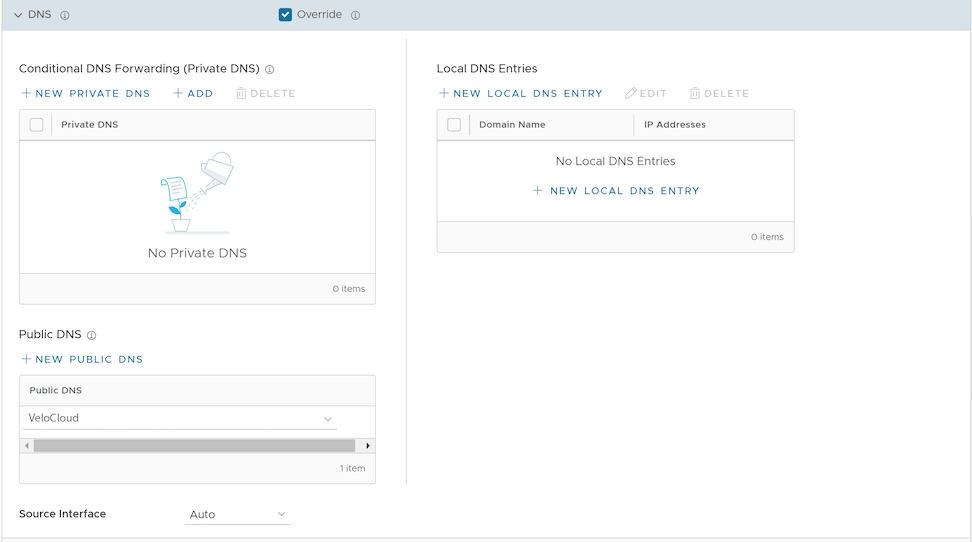Collapse the DNS section chevron

click(18, 16)
